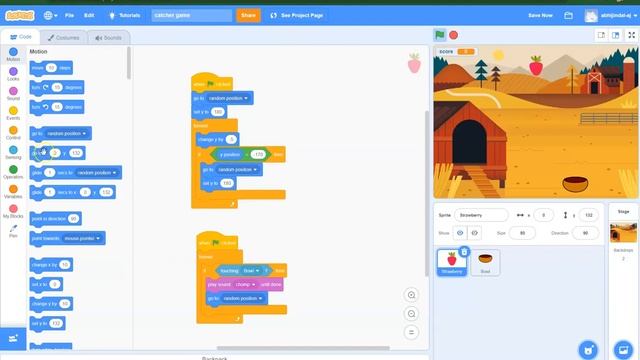Image resolution: width=640 pixels, height=360 pixels.
Task: Click the Choose a Sprite button
Action: coord(588,350)
